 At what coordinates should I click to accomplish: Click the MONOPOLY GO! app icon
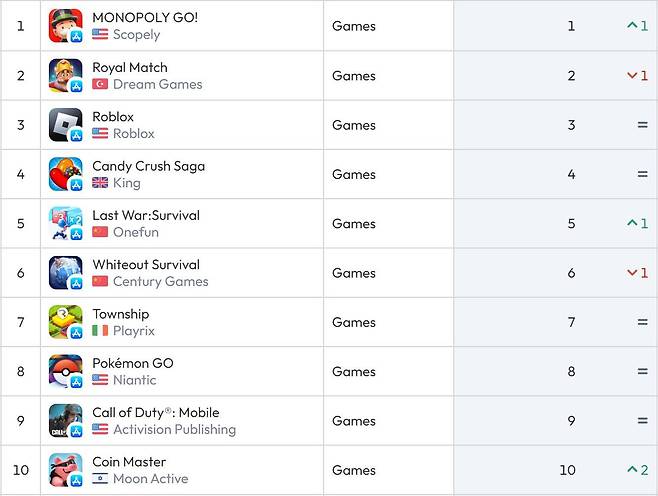65,26
